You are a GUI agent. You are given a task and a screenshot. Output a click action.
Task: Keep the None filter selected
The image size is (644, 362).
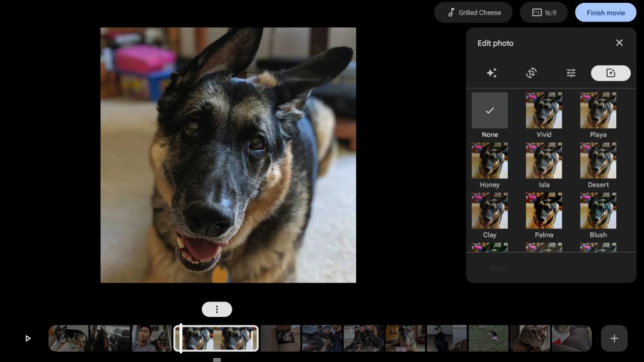489,110
